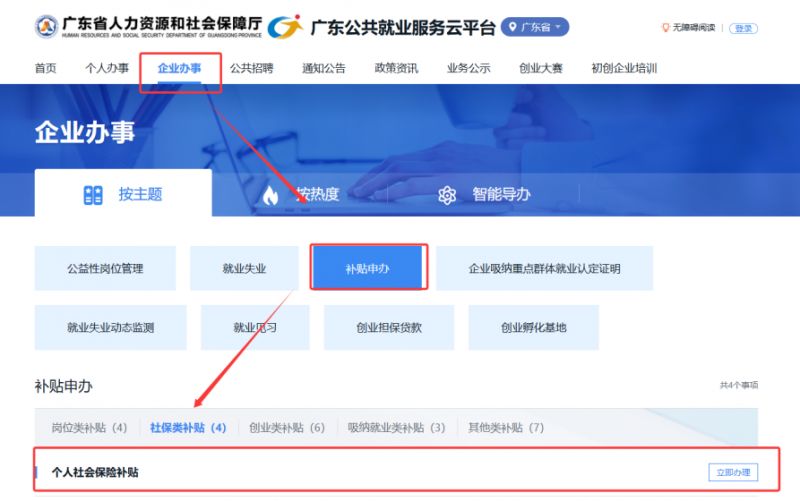
Task: Open the 政策资讯 navigation link
Action: point(396,68)
